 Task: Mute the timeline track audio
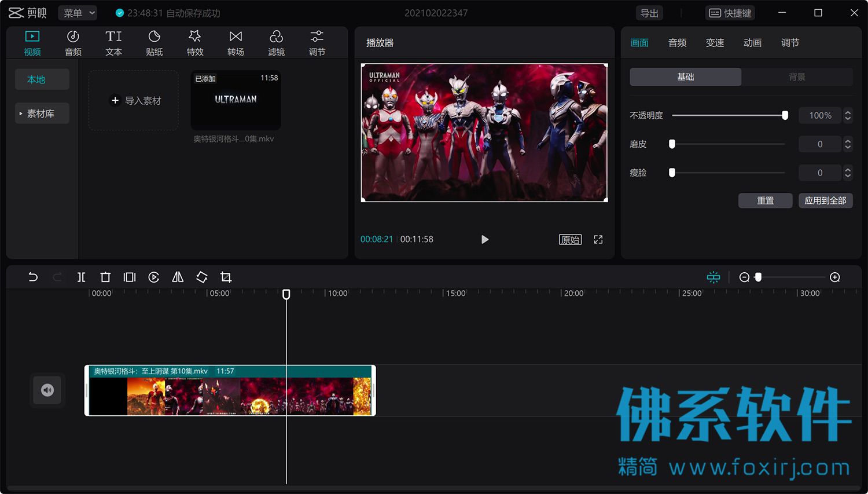click(x=47, y=390)
